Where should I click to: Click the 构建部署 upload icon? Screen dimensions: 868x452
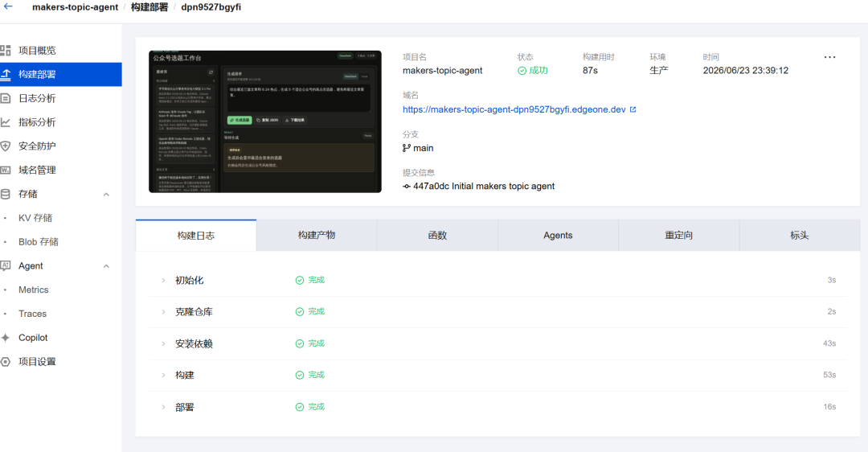(6, 74)
